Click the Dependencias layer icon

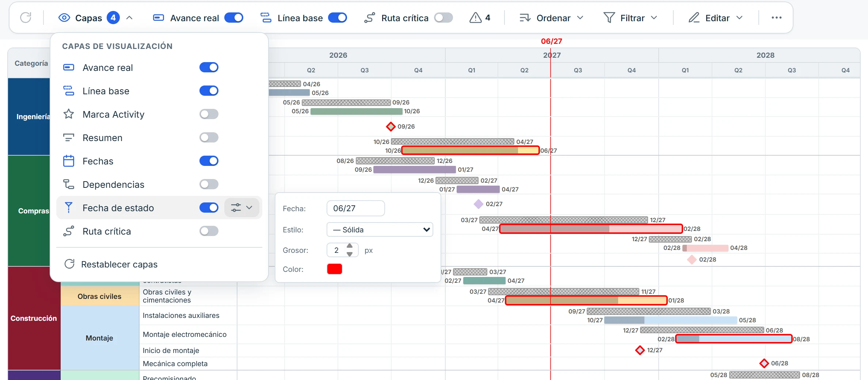(69, 185)
